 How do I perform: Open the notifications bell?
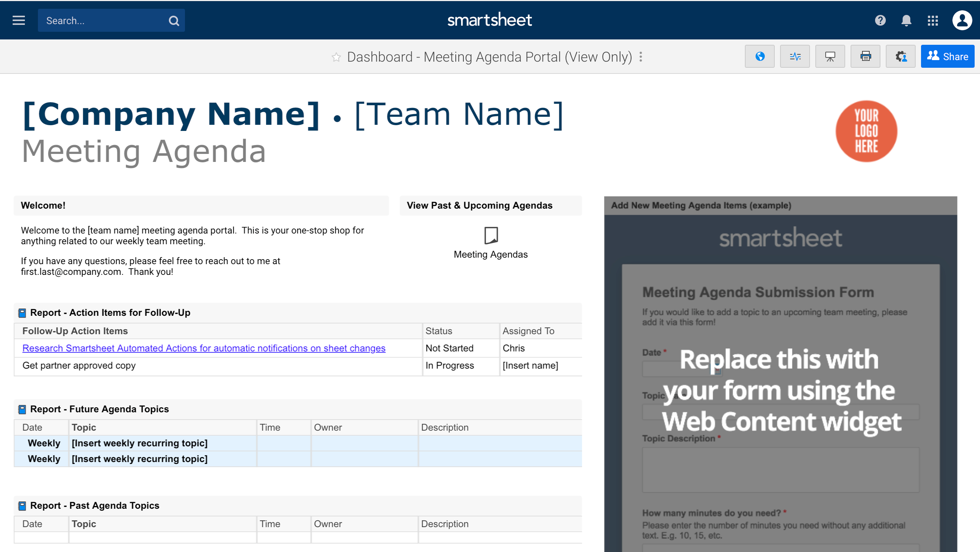point(906,20)
